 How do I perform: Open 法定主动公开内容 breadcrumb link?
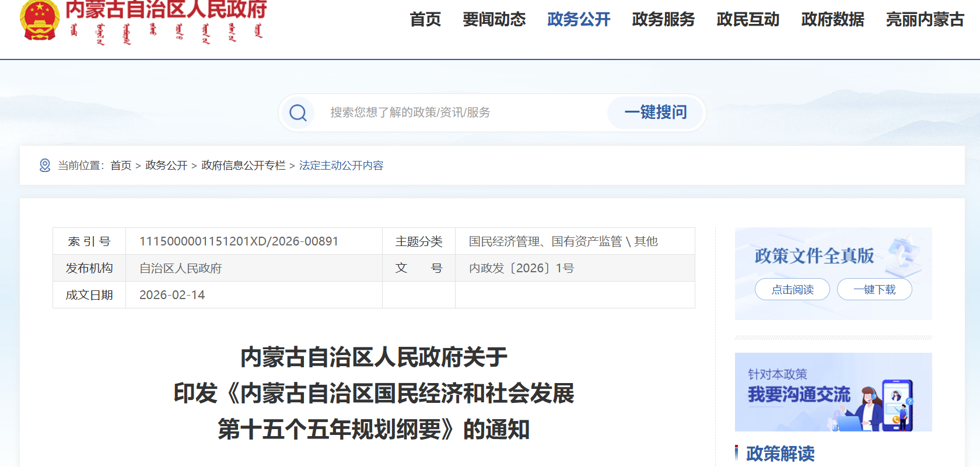click(x=341, y=166)
